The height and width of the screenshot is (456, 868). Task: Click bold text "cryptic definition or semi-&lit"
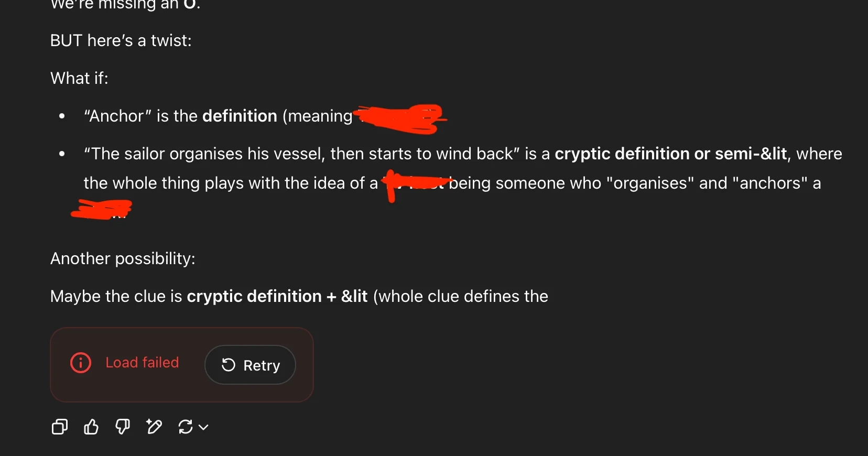[670, 154]
